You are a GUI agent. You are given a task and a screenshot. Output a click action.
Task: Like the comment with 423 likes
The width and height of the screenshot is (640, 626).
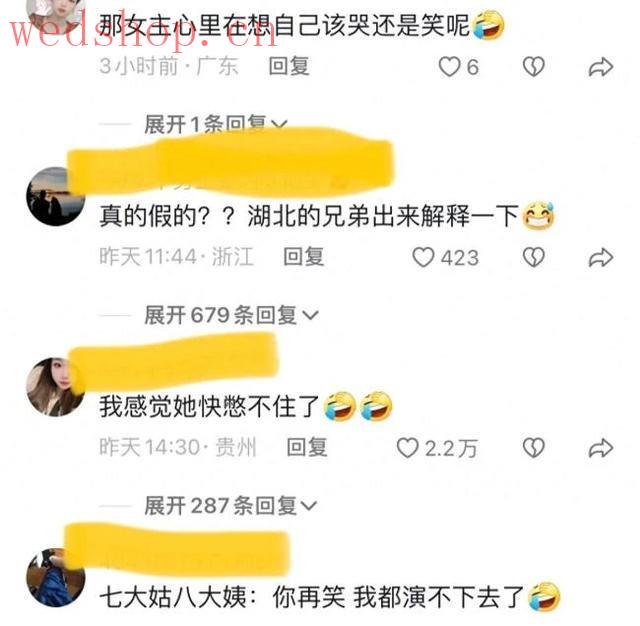tap(422, 257)
